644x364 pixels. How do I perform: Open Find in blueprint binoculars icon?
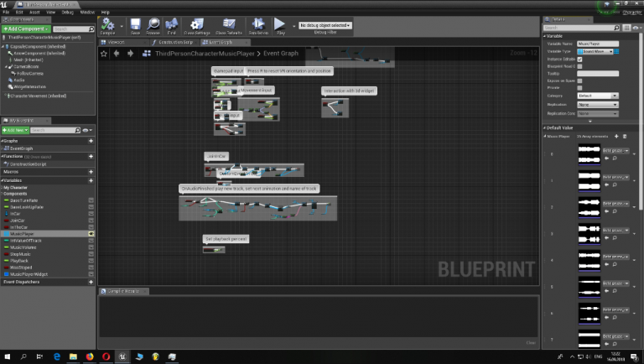click(x=171, y=25)
